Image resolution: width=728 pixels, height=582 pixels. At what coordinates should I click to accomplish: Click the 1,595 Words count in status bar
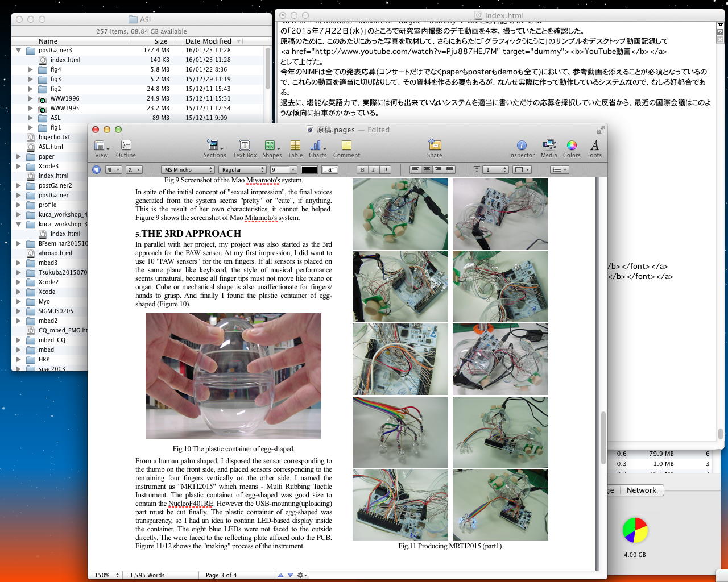click(147, 575)
